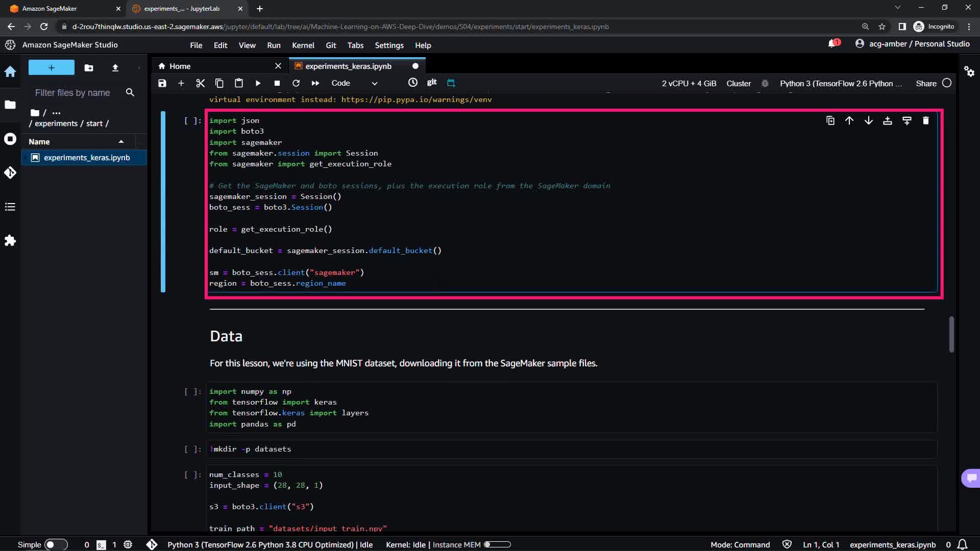Toggle the Instance MEM indicator switch

(497, 544)
